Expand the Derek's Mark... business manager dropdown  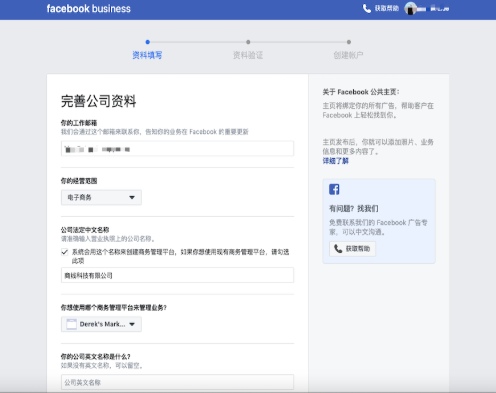(x=101, y=324)
